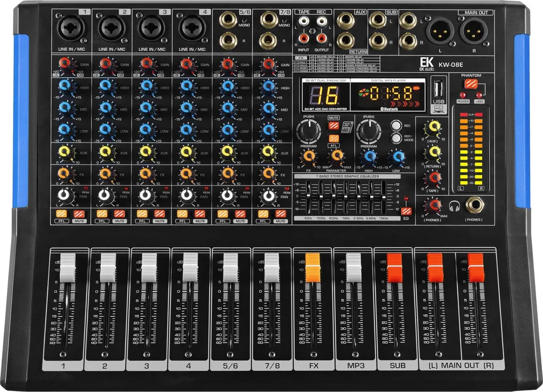
Task: Click the Main Out left XLR connector
Action: point(440,32)
